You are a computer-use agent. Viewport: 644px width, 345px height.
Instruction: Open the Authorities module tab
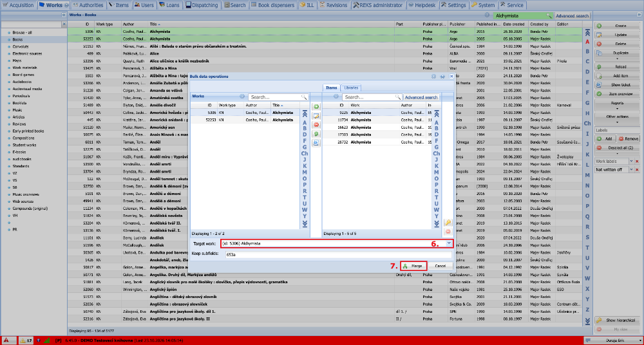(88, 5)
